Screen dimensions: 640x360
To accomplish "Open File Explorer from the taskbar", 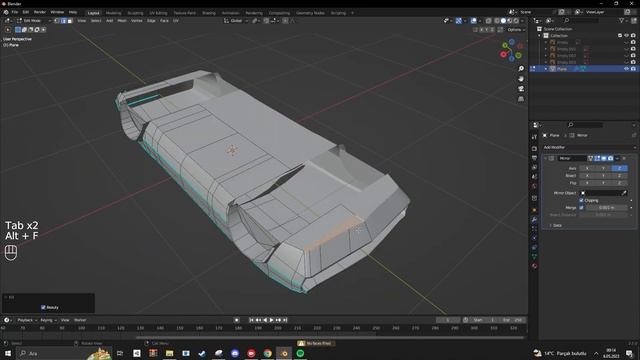I will (x=169, y=353).
